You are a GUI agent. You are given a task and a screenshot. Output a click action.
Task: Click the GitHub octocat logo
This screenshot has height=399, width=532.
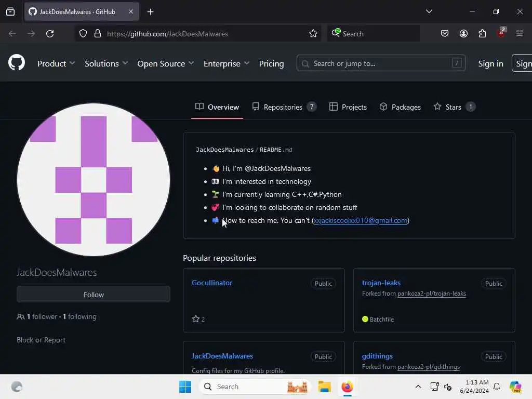click(16, 63)
